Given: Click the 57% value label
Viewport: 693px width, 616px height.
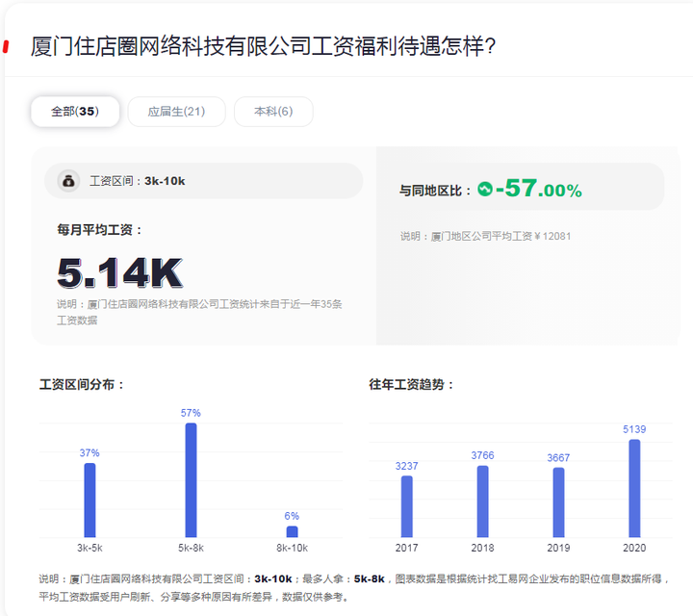Looking at the screenshot, I should coord(191,413).
